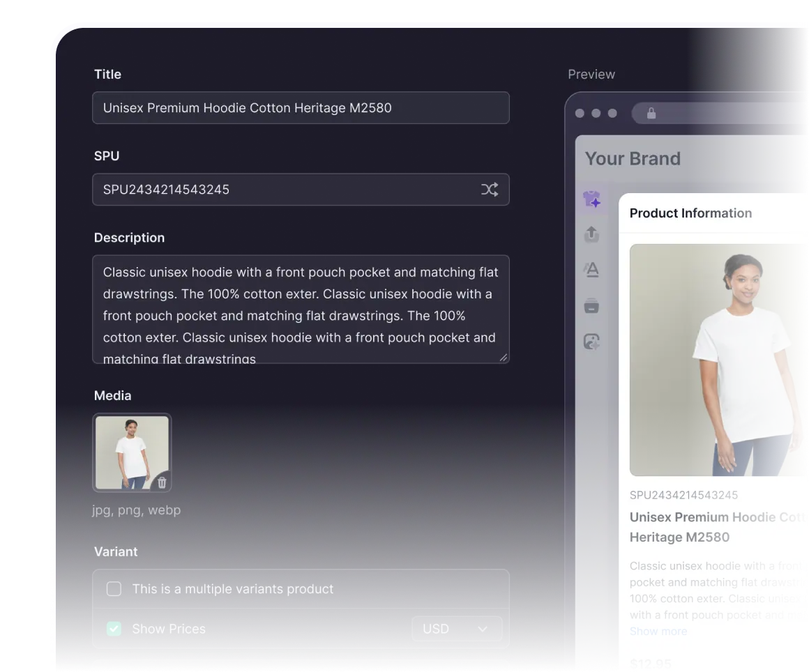Check 'This is a multiple variants product'

114,588
